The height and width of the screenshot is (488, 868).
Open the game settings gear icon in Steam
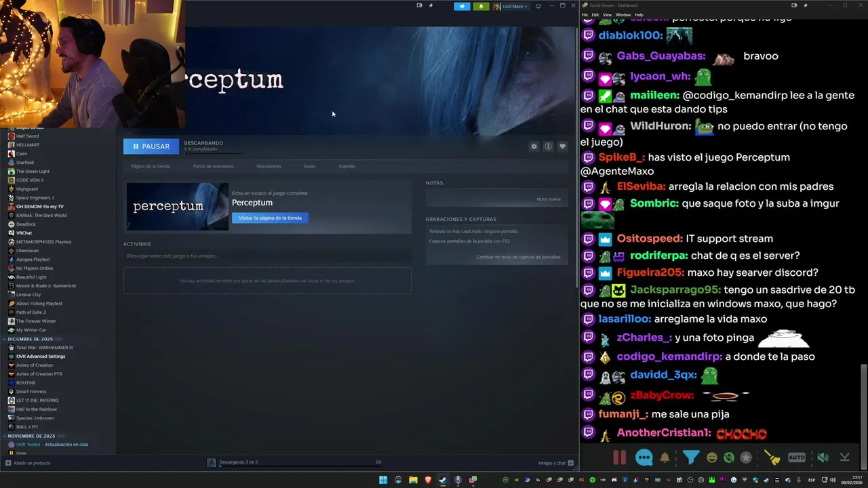tap(534, 146)
